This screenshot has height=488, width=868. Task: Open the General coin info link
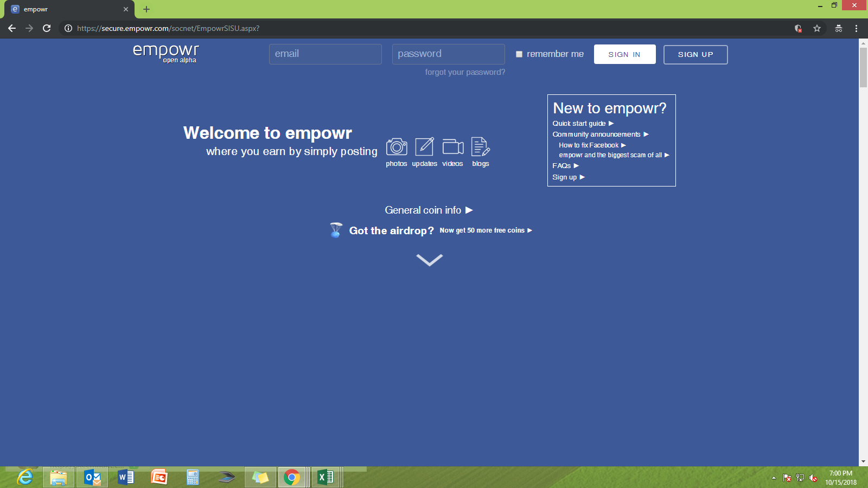429,210
